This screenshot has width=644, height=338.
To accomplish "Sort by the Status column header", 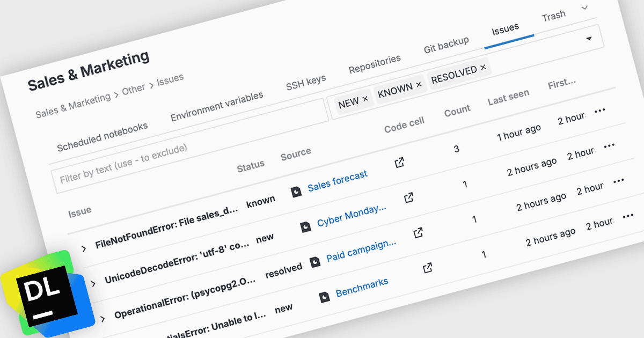I will [x=251, y=167].
